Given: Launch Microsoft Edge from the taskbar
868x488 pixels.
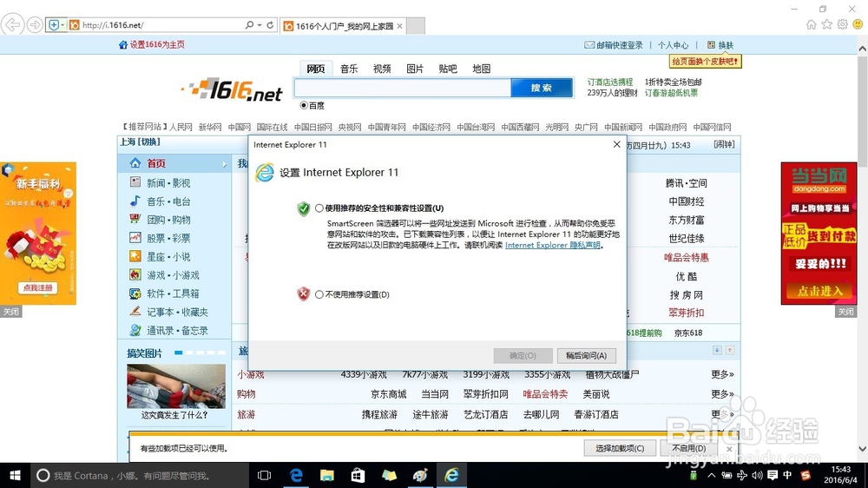Looking at the screenshot, I should (x=296, y=475).
